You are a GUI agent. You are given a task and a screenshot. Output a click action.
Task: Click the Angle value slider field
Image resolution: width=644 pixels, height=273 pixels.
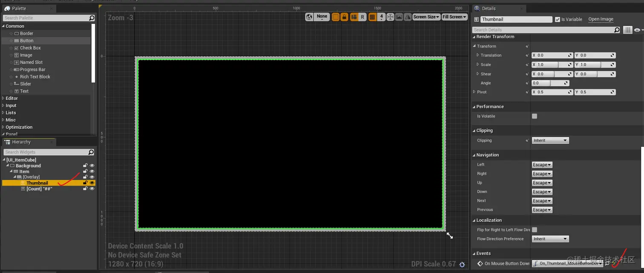tap(550, 83)
